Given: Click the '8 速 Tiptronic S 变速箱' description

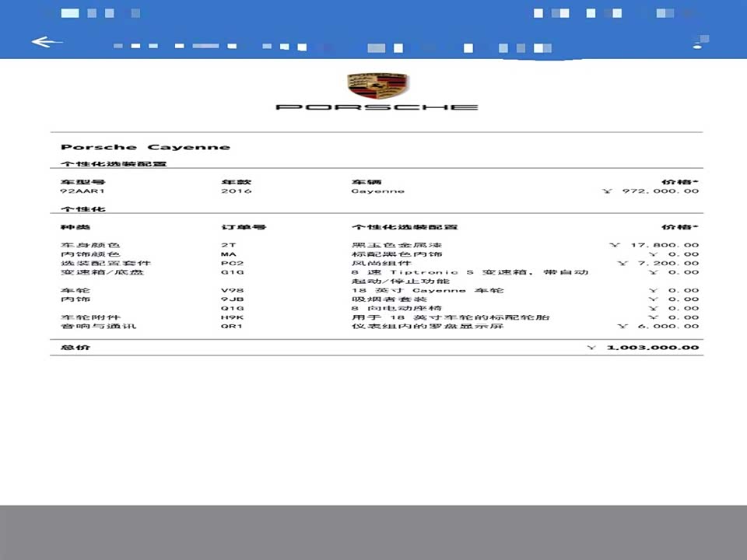Looking at the screenshot, I should point(439,272).
